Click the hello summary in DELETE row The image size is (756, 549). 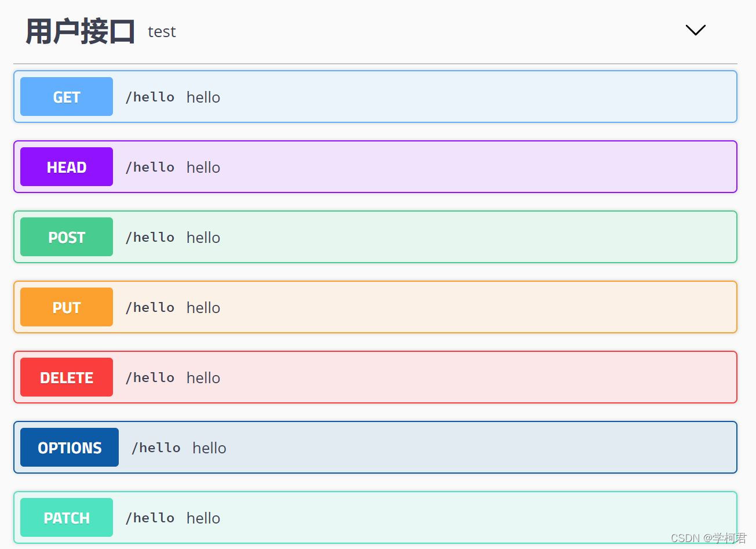click(203, 378)
